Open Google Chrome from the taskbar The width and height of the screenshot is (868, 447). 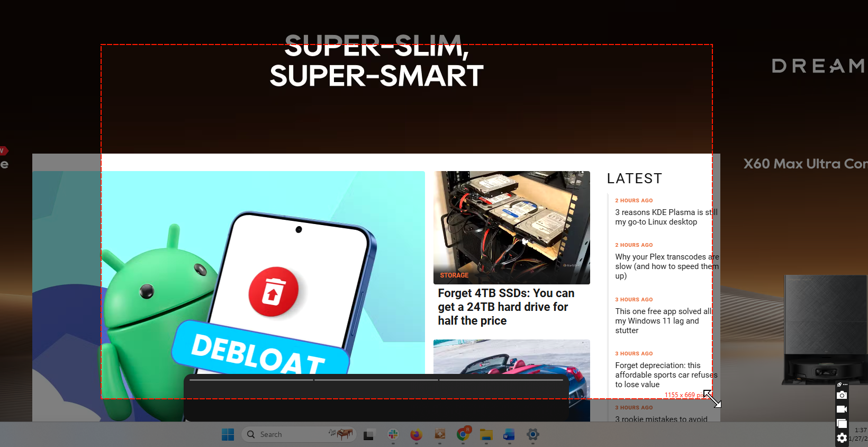click(463, 434)
